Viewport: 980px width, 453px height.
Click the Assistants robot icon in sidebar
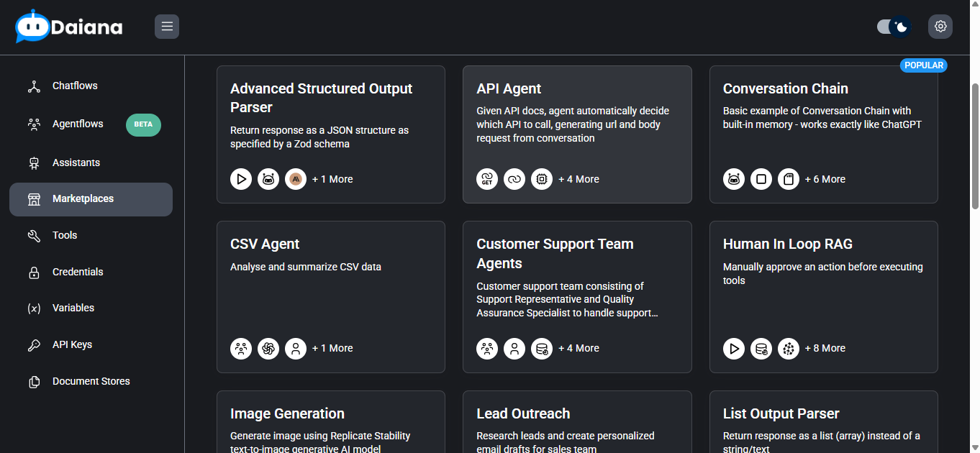click(34, 163)
